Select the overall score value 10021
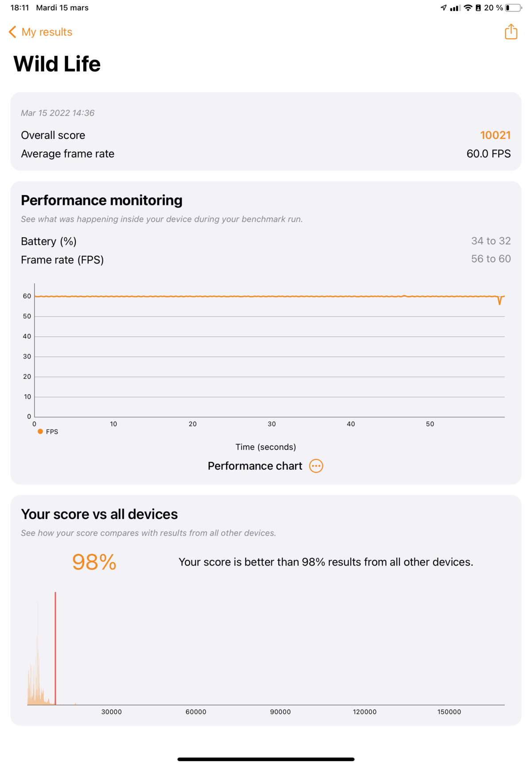 tap(495, 135)
